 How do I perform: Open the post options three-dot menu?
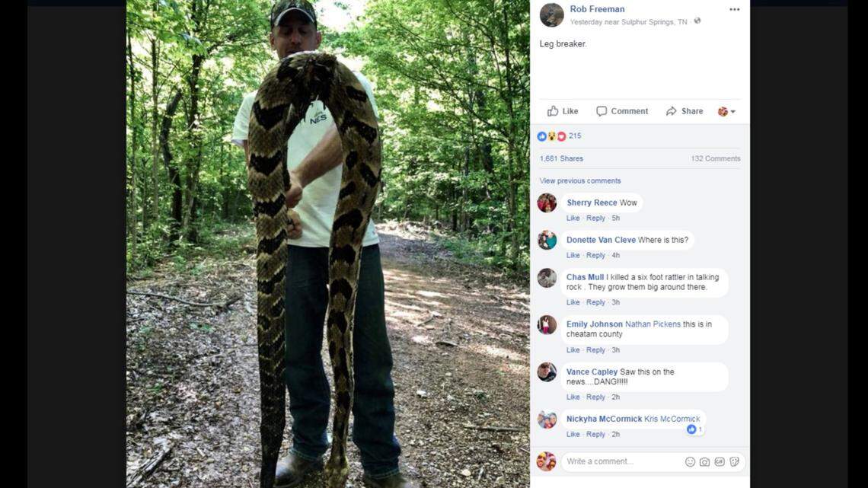point(734,9)
